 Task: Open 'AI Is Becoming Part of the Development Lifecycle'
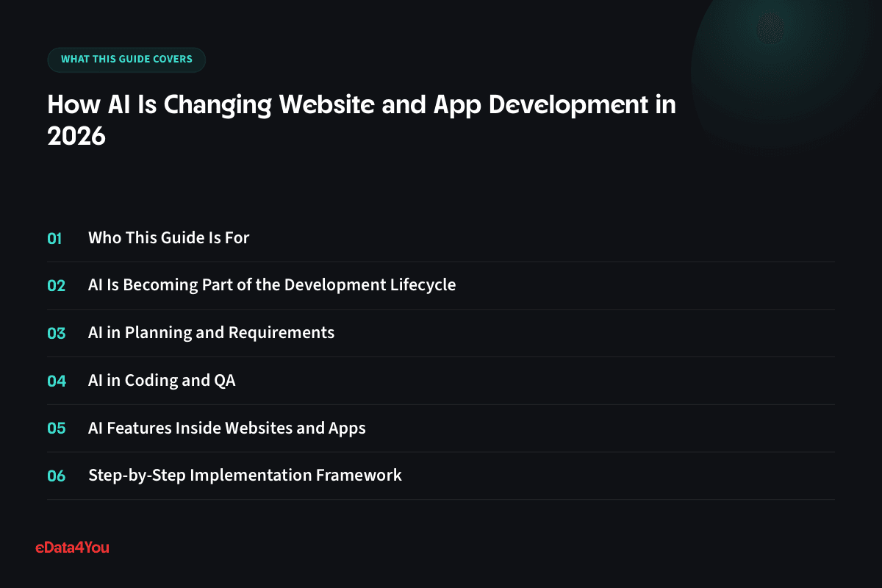click(272, 285)
